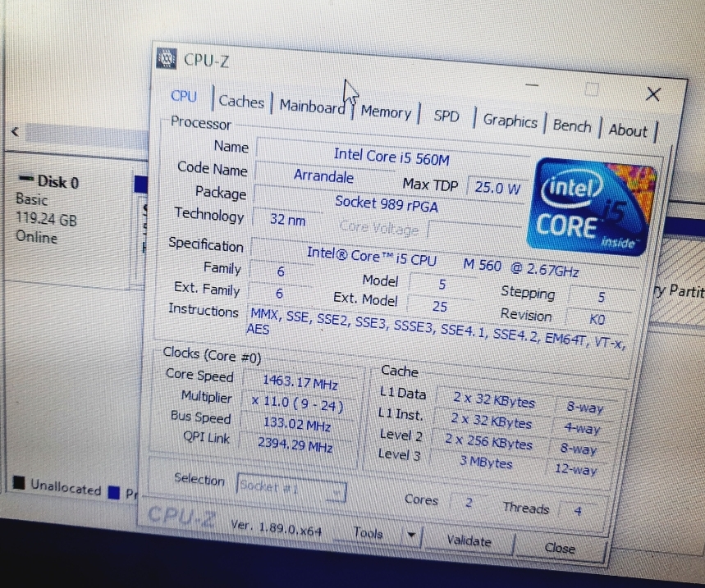Switch to the Caches tab
Viewport: 705px width, 588px height.
pyautogui.click(x=241, y=102)
